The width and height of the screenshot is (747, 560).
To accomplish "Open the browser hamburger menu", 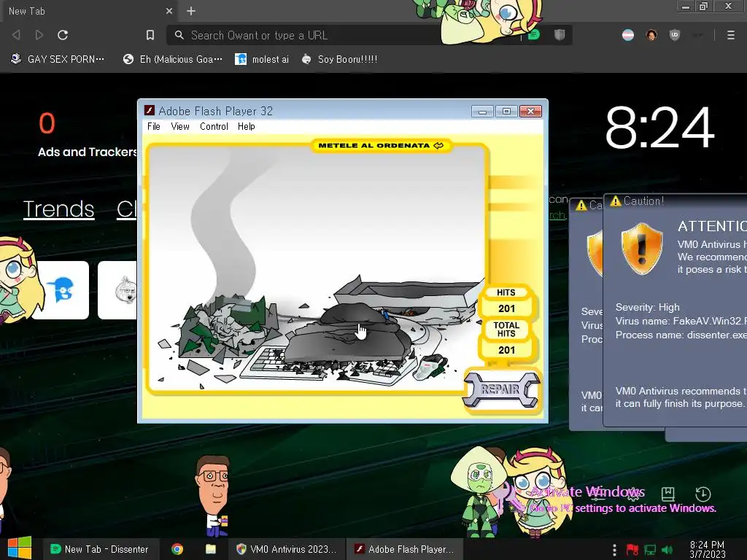I will 730,35.
